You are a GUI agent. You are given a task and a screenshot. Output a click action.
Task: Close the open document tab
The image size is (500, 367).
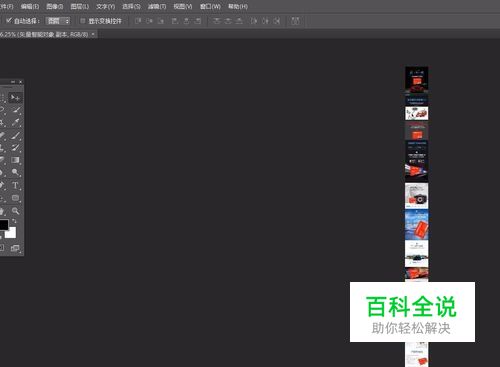[93, 34]
